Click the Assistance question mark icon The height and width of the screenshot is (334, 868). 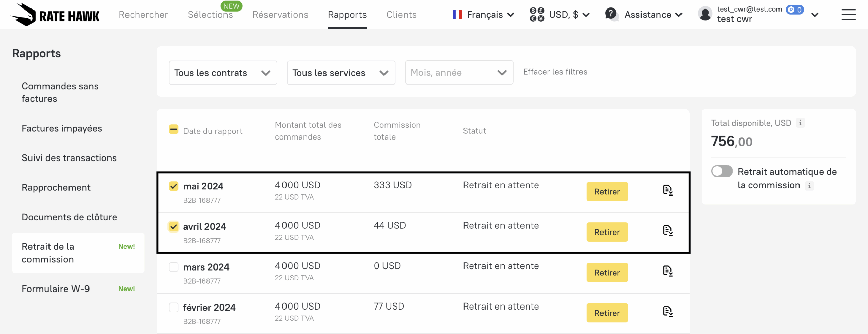click(x=611, y=14)
